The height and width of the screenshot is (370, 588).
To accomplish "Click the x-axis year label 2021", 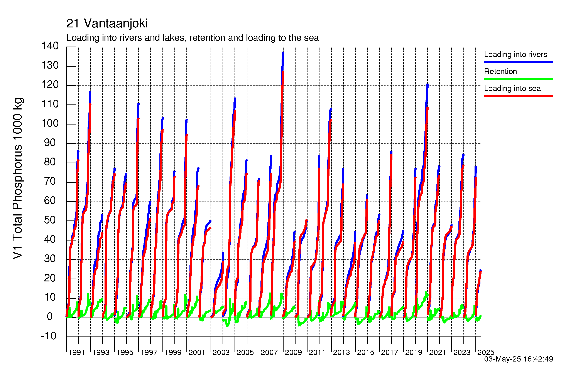I will 438,352.
